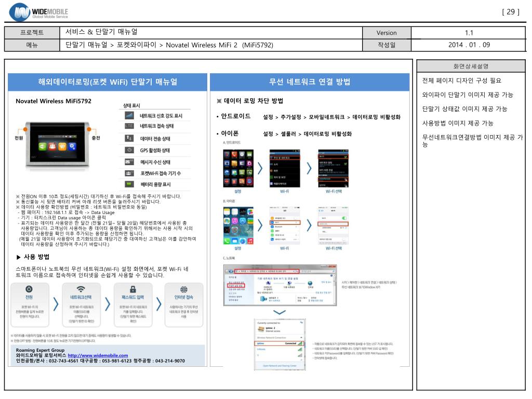
Task: Open the http://www.widemobile.com link
Action: tap(98, 355)
